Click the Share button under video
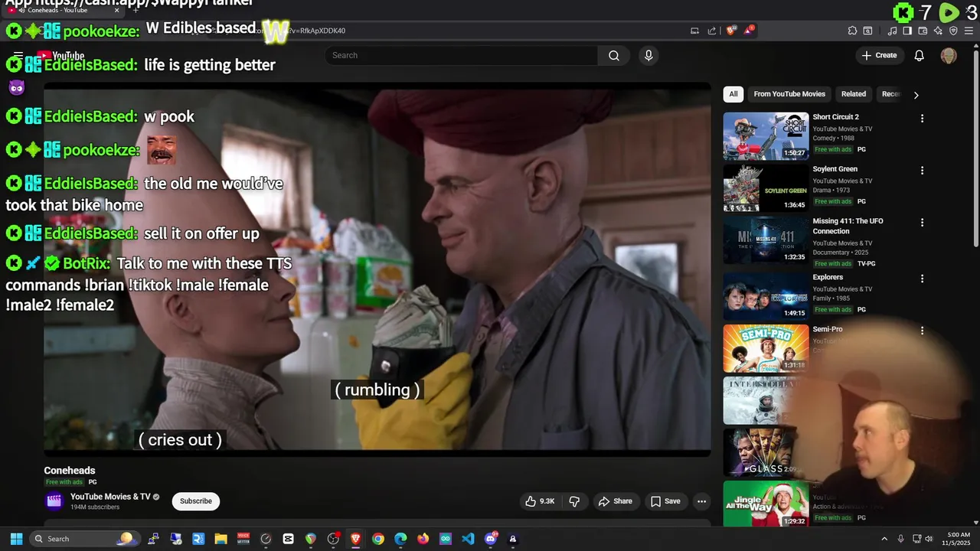The width and height of the screenshot is (980, 551). point(616,501)
